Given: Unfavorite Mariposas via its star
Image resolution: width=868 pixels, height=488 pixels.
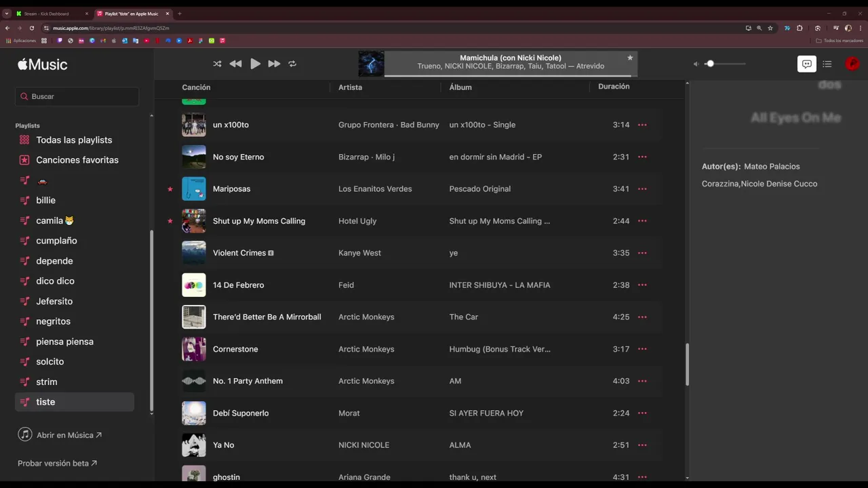Looking at the screenshot, I should pos(170,189).
